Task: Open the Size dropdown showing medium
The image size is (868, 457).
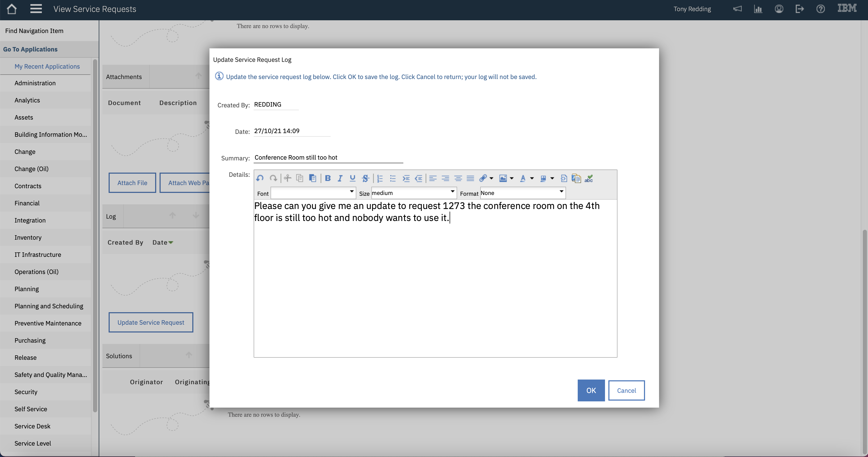Action: tap(452, 193)
